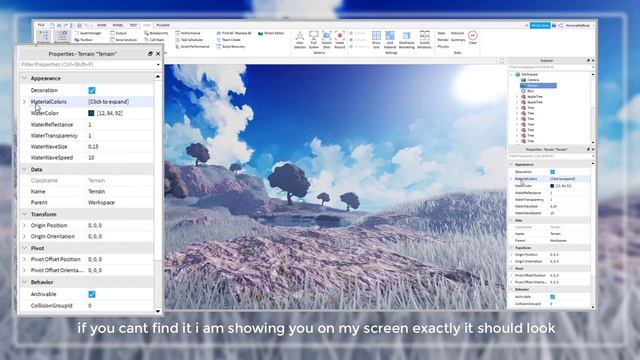Collapse Workspace node in Explorer
The width and height of the screenshot is (640, 360).
(511, 75)
